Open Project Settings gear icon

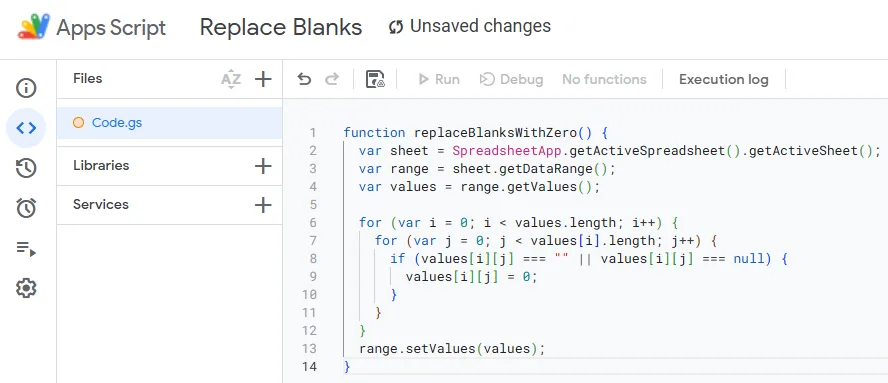point(26,288)
